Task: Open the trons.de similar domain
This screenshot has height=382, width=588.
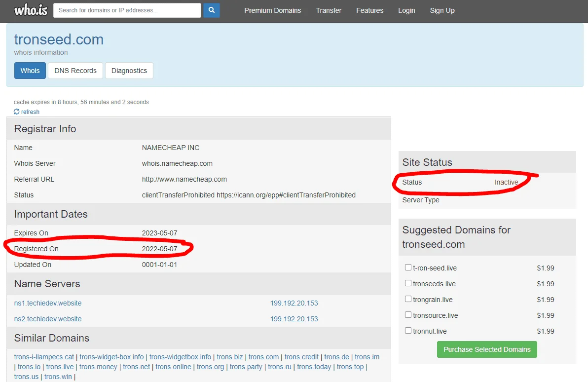Action: click(336, 357)
